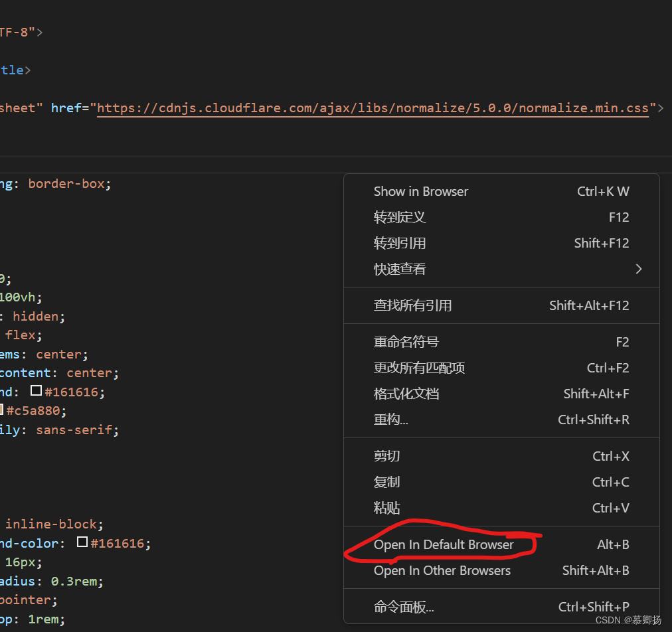Open the 重构... refactor option
Screen dimensions: 672x632
coord(501,420)
